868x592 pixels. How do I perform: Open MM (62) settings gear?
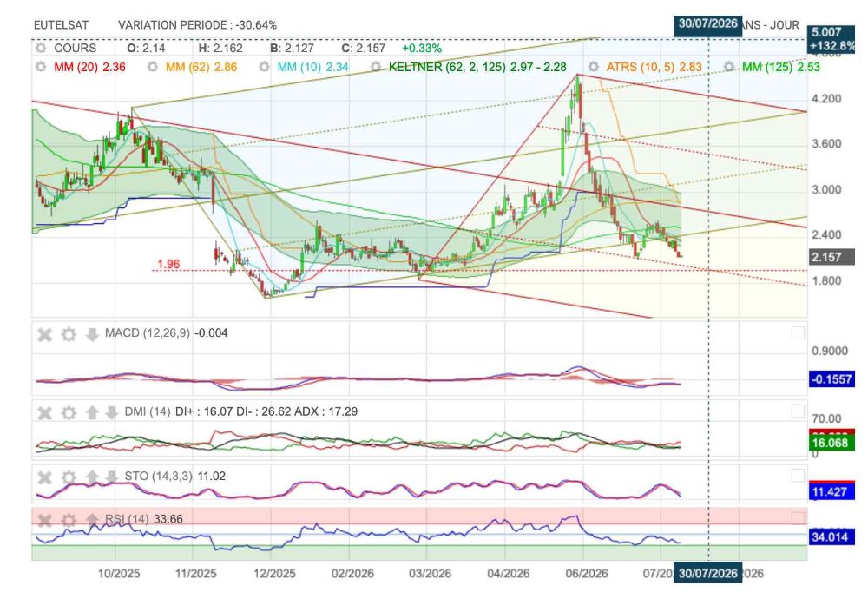pyautogui.click(x=152, y=67)
